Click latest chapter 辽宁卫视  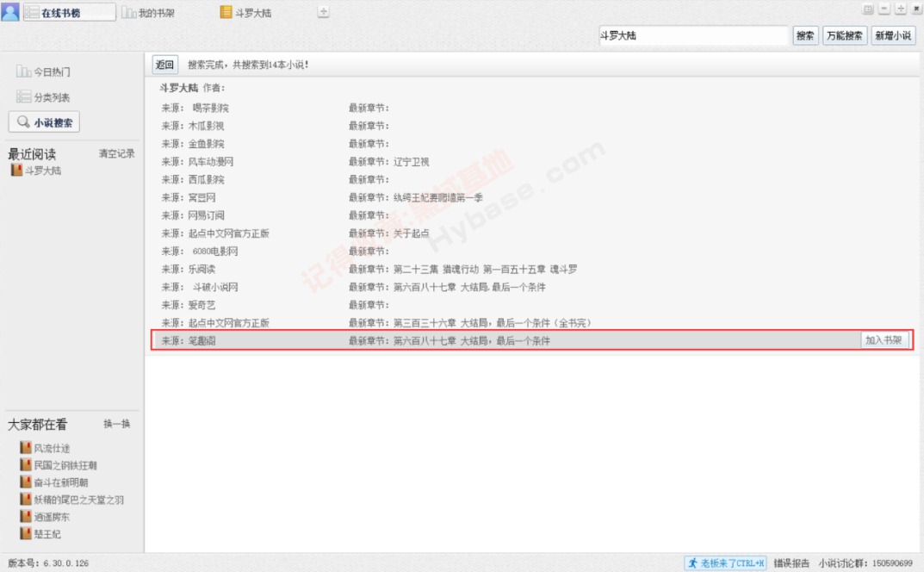pyautogui.click(x=412, y=162)
